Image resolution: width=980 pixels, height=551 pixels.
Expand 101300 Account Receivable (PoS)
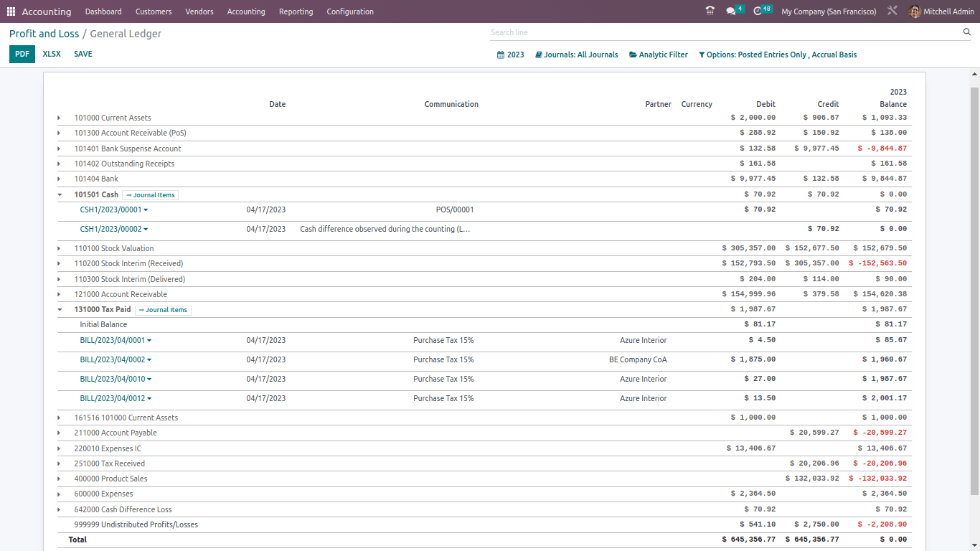(59, 133)
